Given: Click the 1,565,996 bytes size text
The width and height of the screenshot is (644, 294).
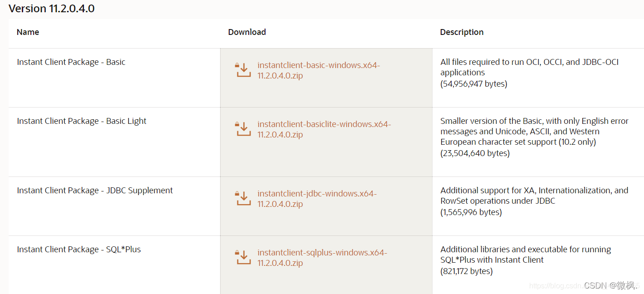Looking at the screenshot, I should 471,212.
